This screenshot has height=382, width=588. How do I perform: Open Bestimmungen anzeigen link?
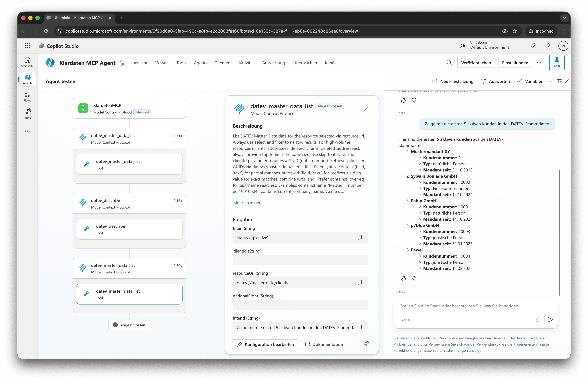(463, 350)
